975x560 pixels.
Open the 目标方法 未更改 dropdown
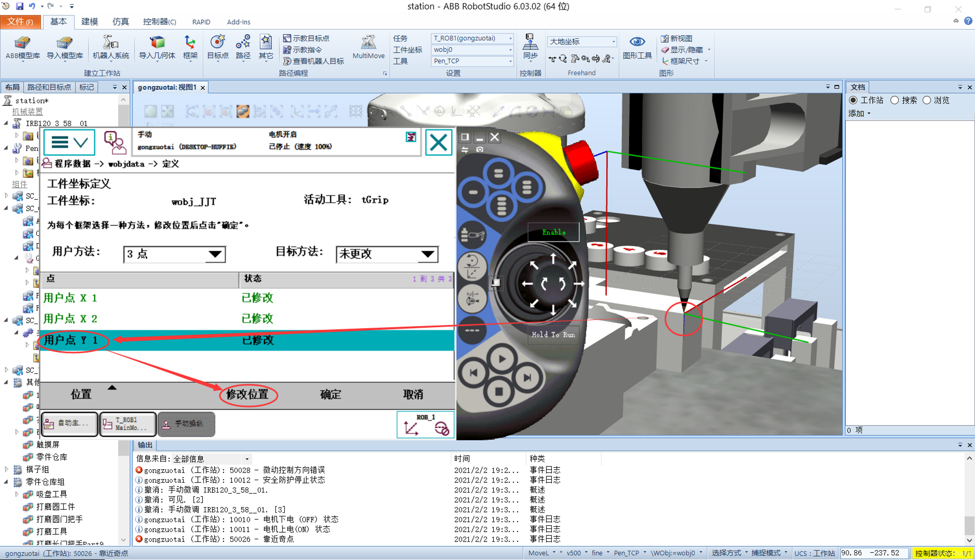pos(387,254)
